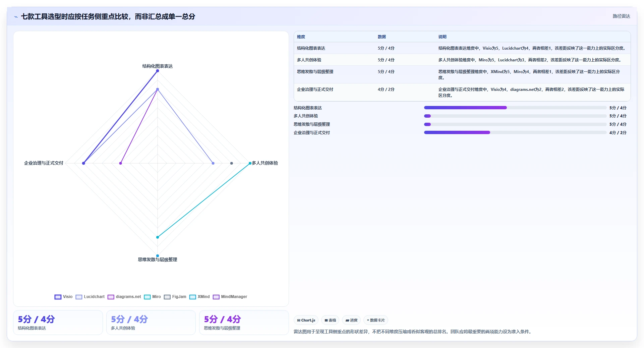
Task: Click the 4分 / 2分 value beside the progress bar
Action: 618,133
